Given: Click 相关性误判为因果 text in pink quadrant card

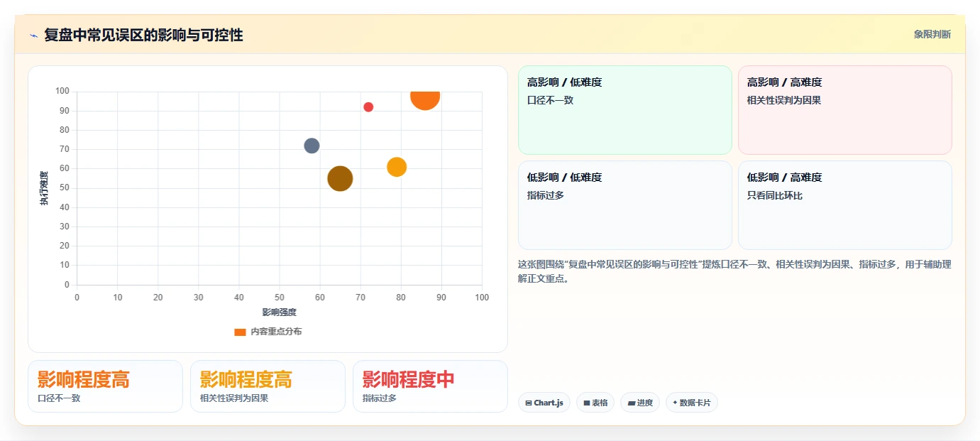Looking at the screenshot, I should point(784,100).
